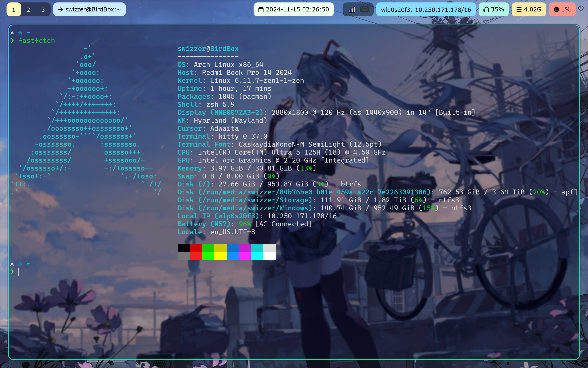Select the dark gray swatch in the bottom row

pos(184,256)
